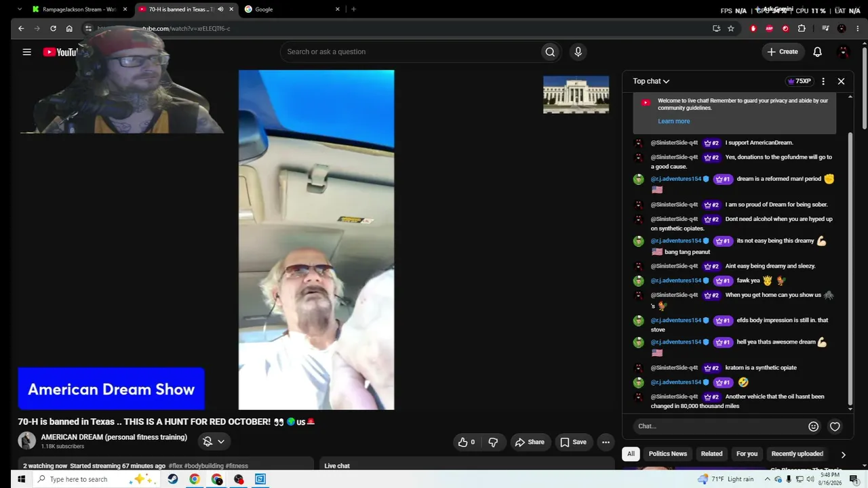
Task: Click the #fitness hashtag
Action: [x=237, y=466]
